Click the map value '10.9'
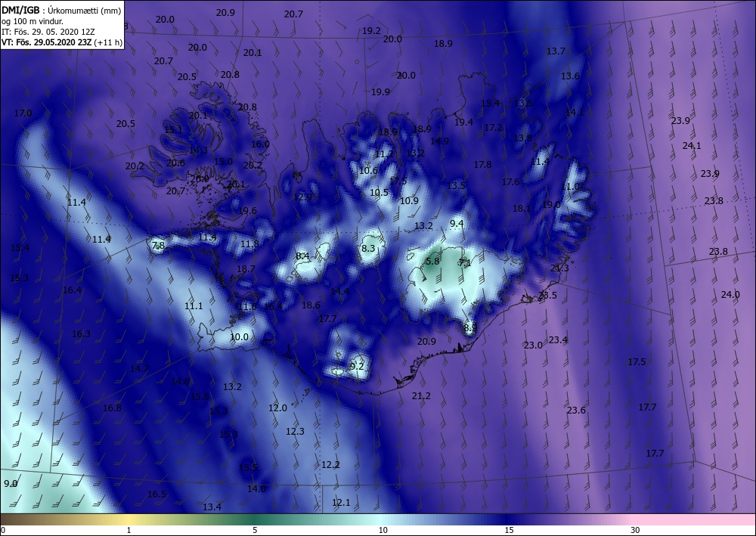 pyautogui.click(x=409, y=200)
